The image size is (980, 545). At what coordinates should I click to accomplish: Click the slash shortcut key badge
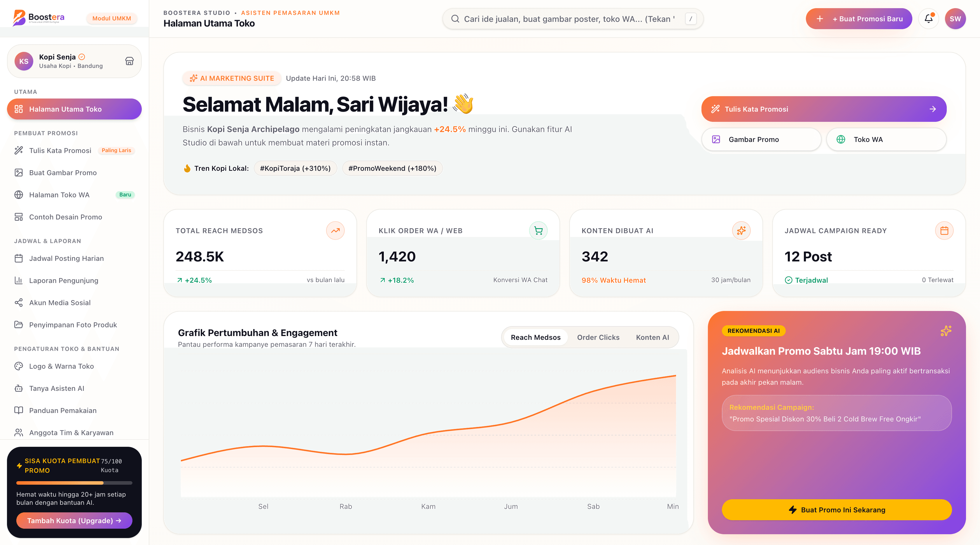pyautogui.click(x=690, y=19)
